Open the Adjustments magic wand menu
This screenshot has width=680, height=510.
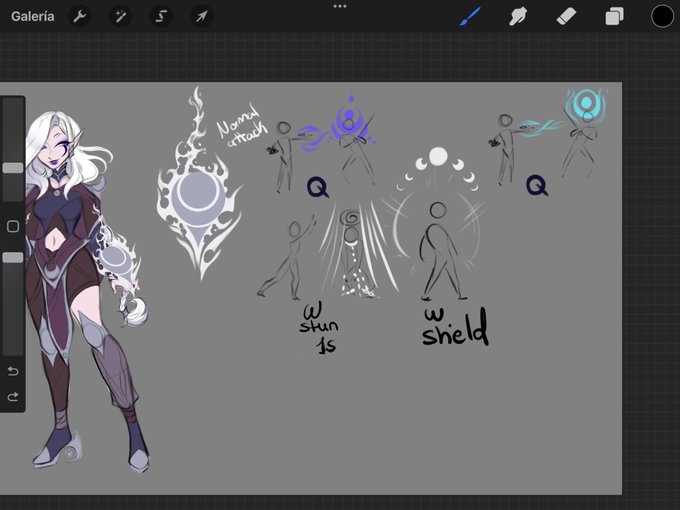120,16
